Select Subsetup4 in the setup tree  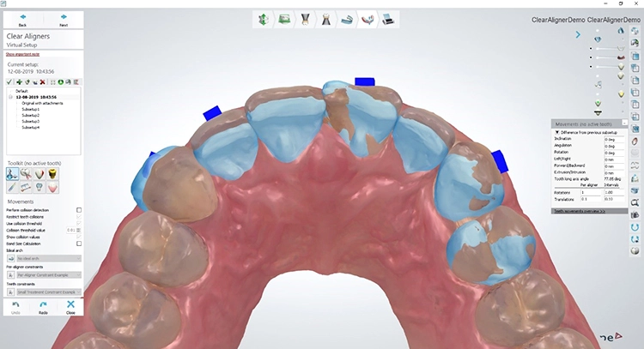[x=30, y=128]
